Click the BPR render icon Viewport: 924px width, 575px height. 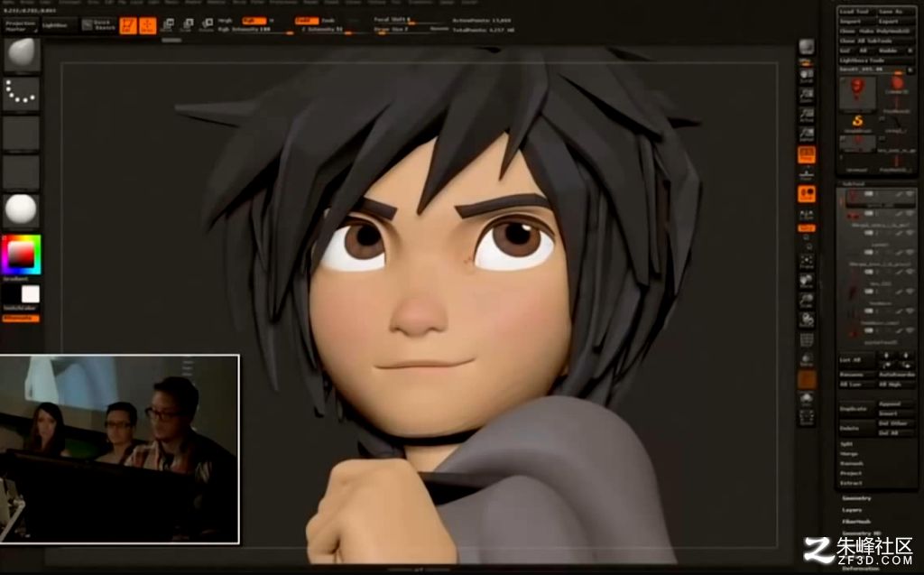[x=806, y=47]
